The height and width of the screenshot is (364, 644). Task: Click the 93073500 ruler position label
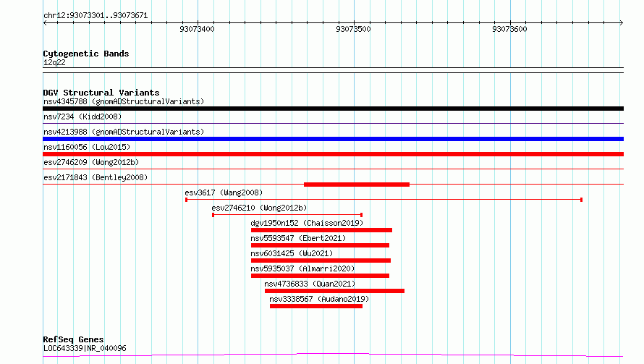click(x=353, y=29)
